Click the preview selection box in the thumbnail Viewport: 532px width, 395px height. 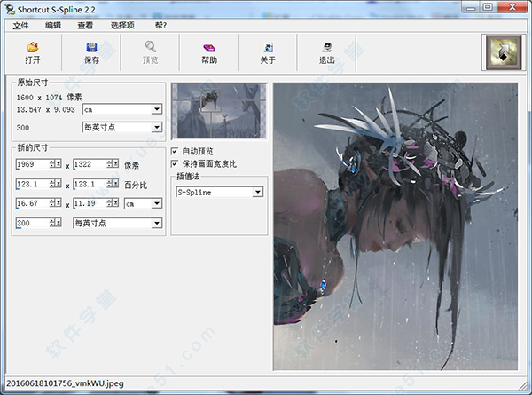211,101
